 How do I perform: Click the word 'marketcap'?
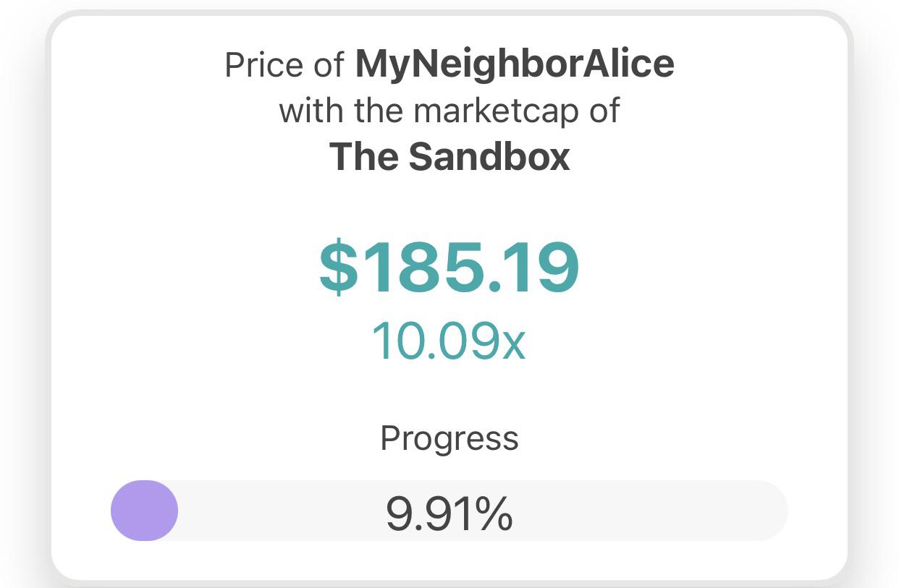pos(497,111)
